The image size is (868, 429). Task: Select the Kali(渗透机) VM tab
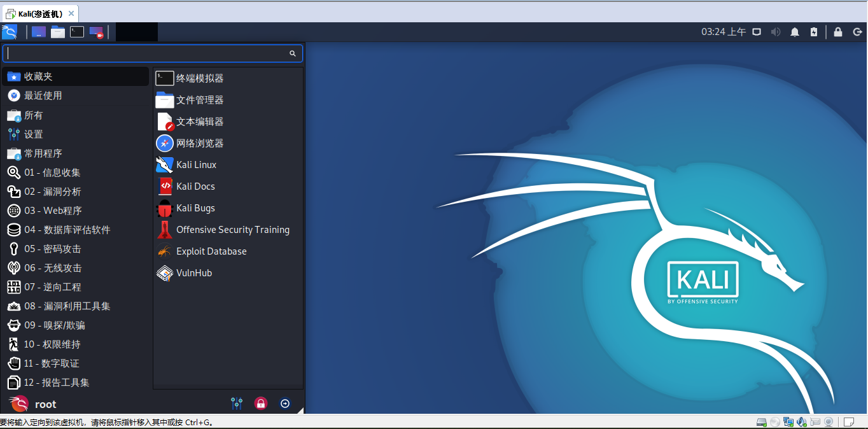pyautogui.click(x=39, y=13)
